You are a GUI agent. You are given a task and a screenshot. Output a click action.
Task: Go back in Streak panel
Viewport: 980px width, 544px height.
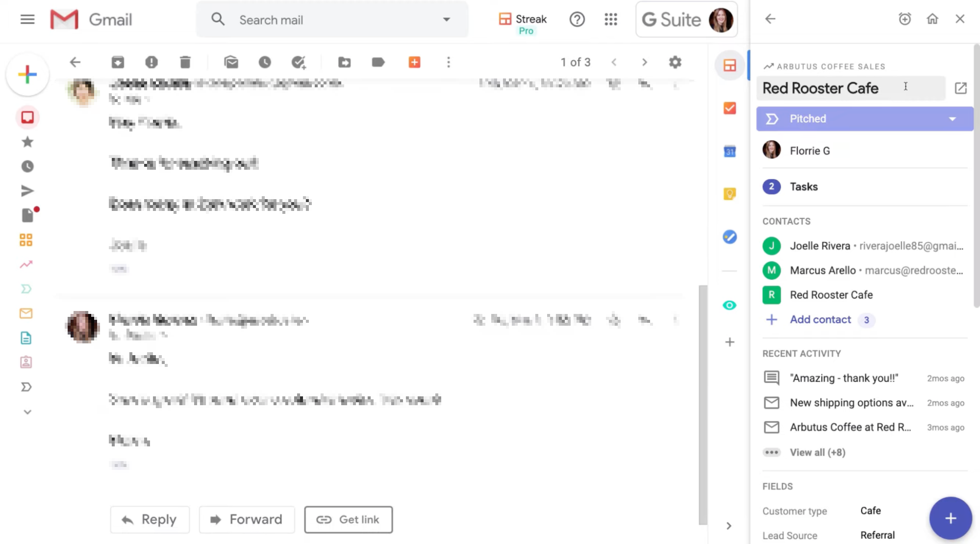click(x=770, y=19)
